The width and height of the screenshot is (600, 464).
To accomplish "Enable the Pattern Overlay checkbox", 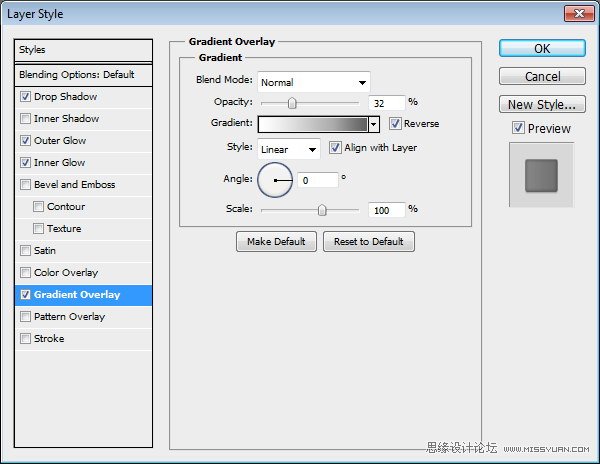I will click(x=25, y=317).
